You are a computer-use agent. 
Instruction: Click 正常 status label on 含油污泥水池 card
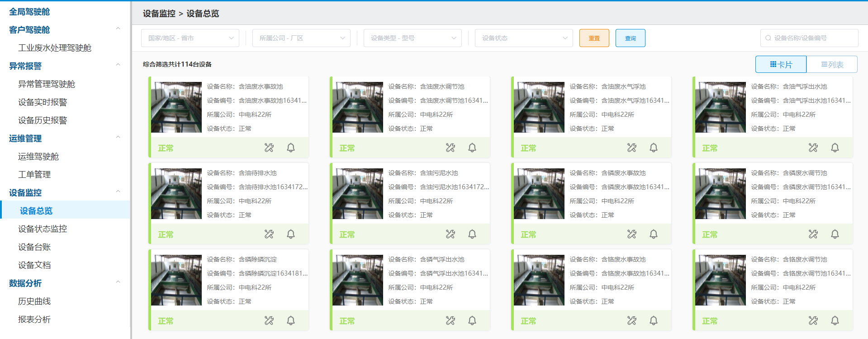pyautogui.click(x=347, y=234)
